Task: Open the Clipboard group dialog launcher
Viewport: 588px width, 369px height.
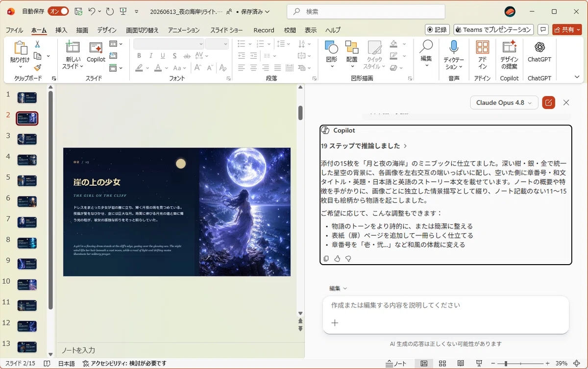Action: coord(54,78)
